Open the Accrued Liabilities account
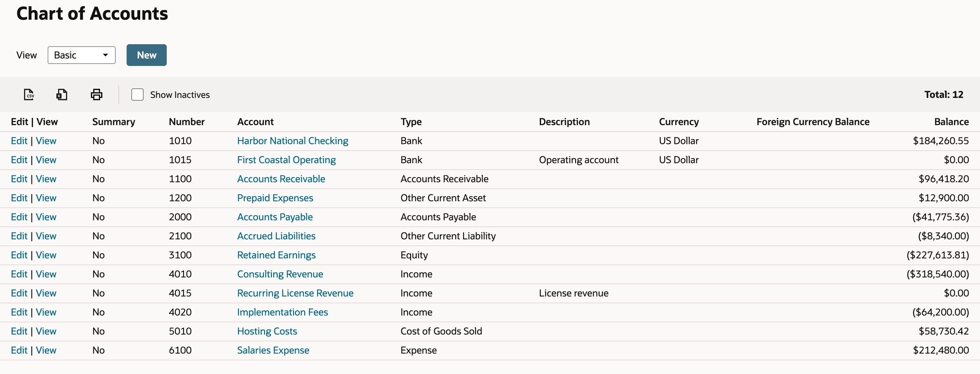980x374 pixels. click(x=276, y=236)
